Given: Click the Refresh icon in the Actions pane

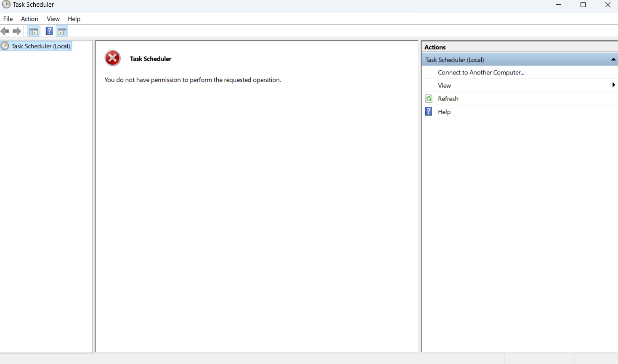Looking at the screenshot, I should tap(429, 98).
